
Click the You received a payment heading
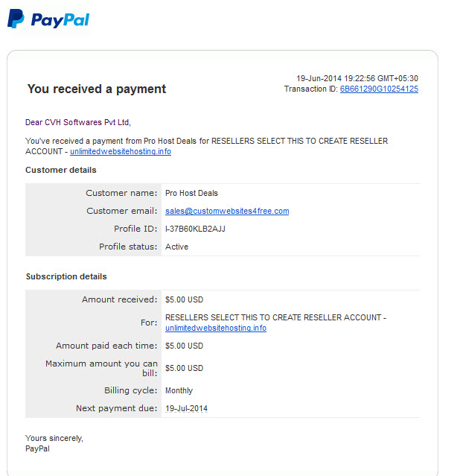pos(97,89)
